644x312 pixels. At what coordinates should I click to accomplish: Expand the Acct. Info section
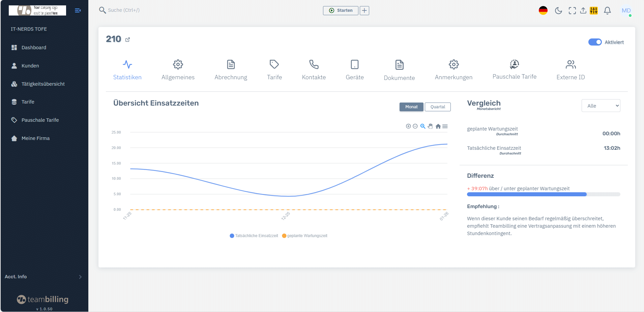point(44,277)
